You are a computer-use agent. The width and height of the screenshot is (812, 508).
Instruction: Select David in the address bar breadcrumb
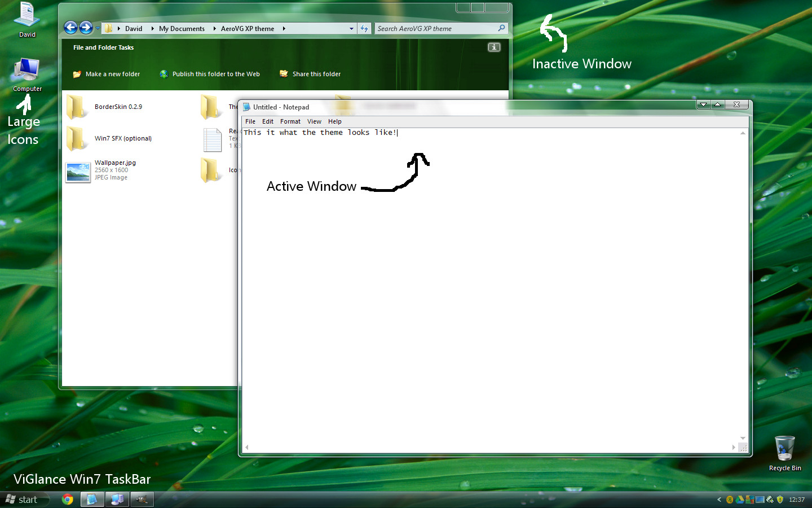tap(134, 28)
